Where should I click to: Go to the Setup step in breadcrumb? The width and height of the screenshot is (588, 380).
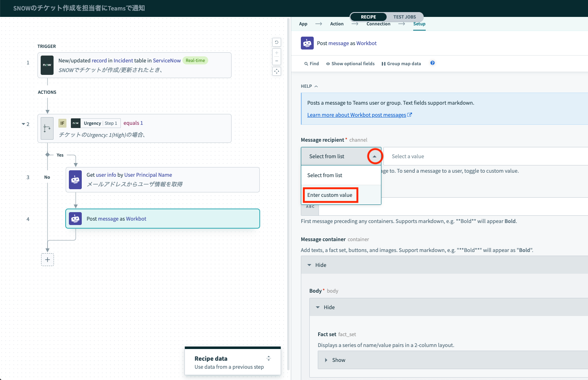tap(419, 24)
